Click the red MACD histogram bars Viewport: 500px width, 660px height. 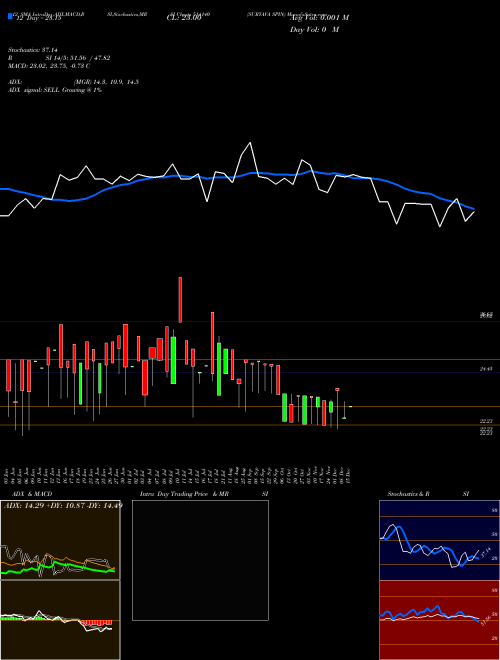[x=97, y=622]
